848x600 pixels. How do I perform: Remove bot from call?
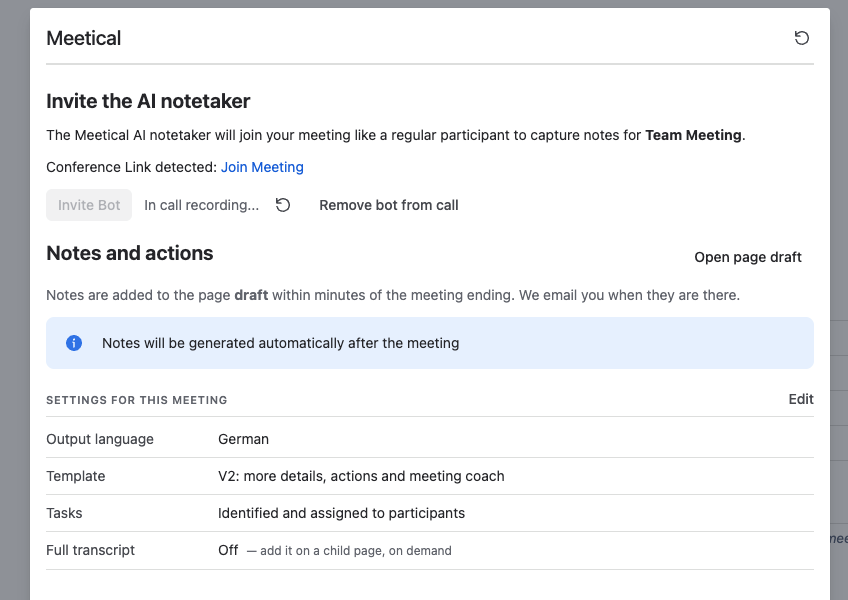click(389, 205)
